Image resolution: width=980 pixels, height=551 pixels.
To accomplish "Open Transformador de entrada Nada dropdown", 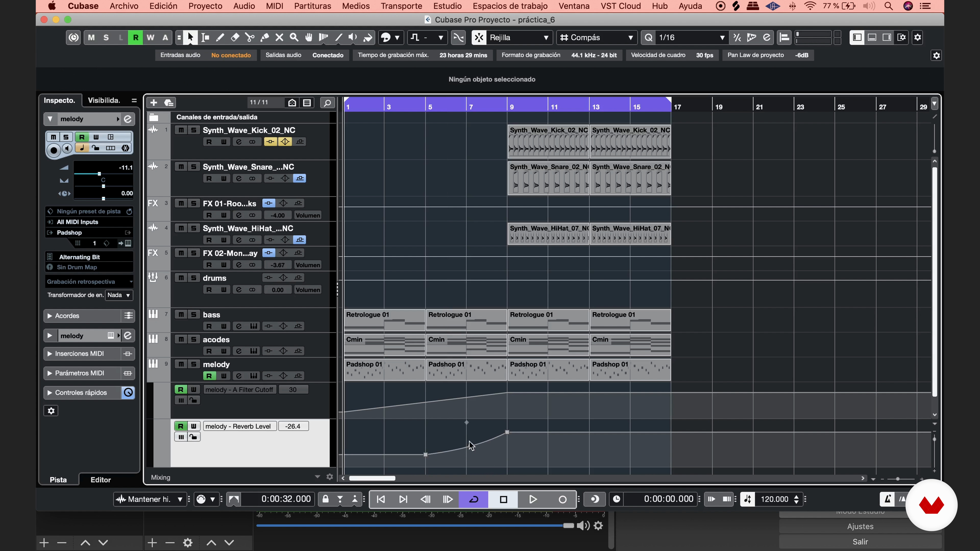I will pos(119,295).
